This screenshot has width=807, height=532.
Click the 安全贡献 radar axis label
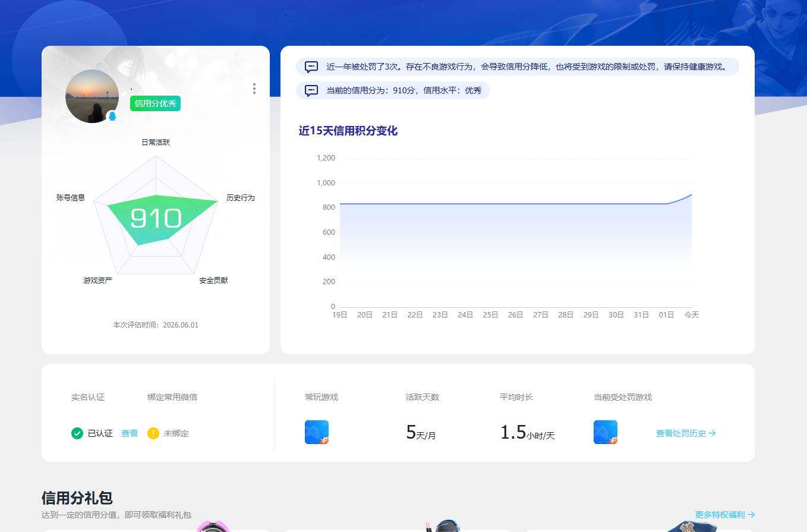pyautogui.click(x=214, y=281)
